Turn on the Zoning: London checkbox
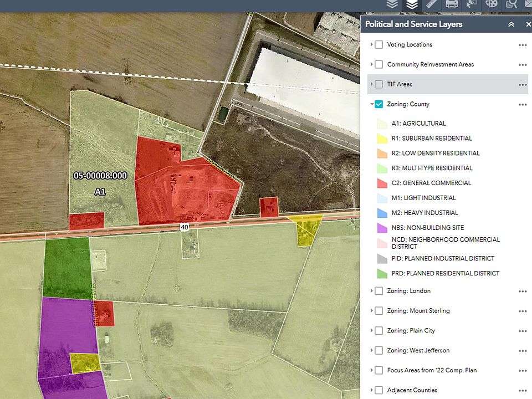This screenshot has height=399, width=532. 379,291
